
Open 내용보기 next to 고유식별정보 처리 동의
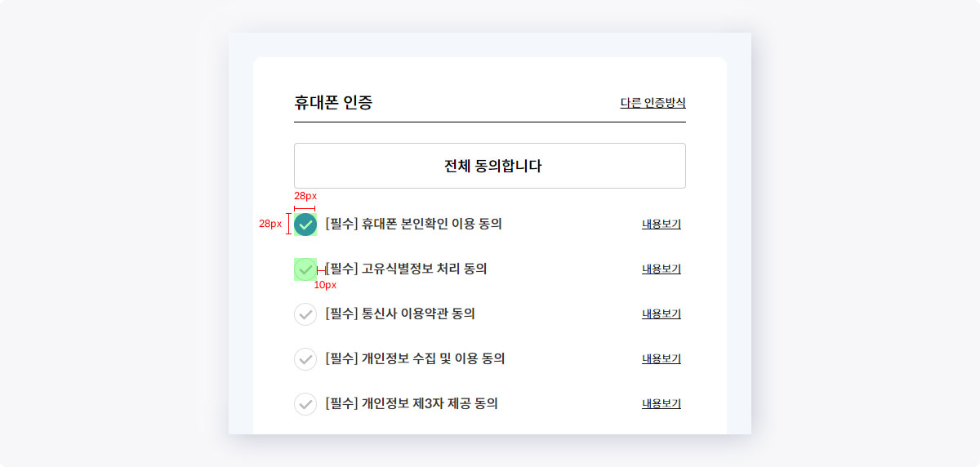coord(661,269)
